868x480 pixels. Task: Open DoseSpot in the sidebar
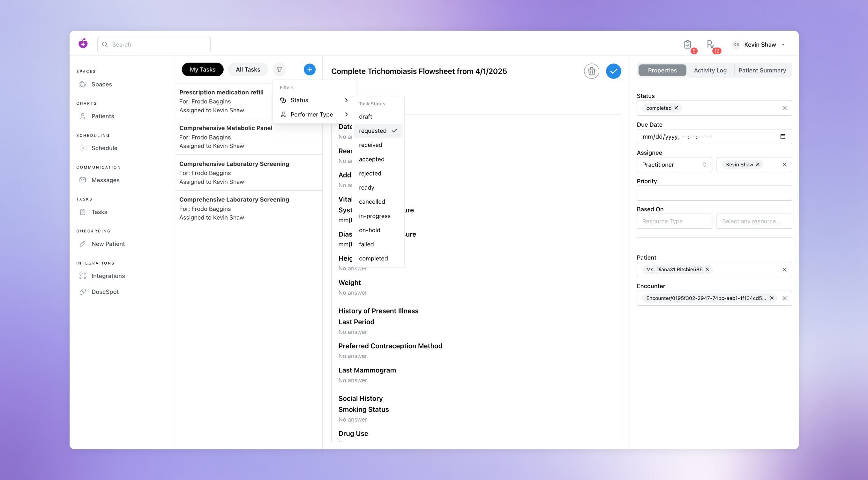coord(105,292)
